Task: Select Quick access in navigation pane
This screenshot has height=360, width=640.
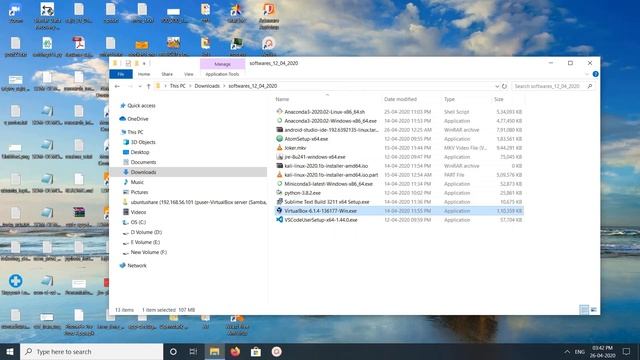Action: 141,106
